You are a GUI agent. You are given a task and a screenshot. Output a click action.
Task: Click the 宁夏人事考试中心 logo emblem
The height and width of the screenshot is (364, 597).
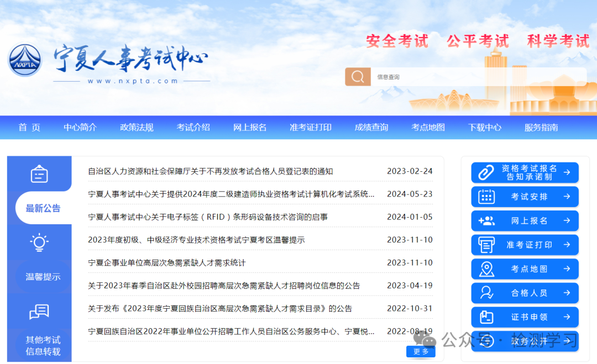(24, 59)
